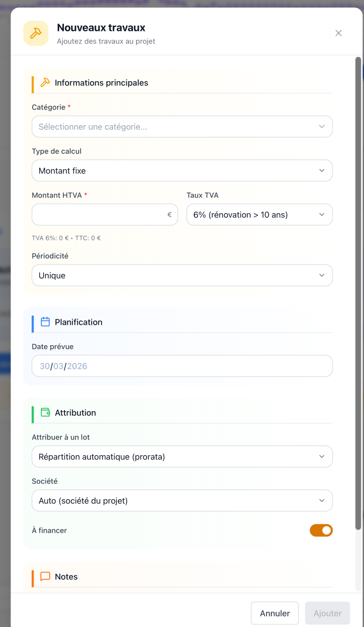The width and height of the screenshot is (364, 627).
Task: Click the calendar icon in Planification header
Action: 45,322
